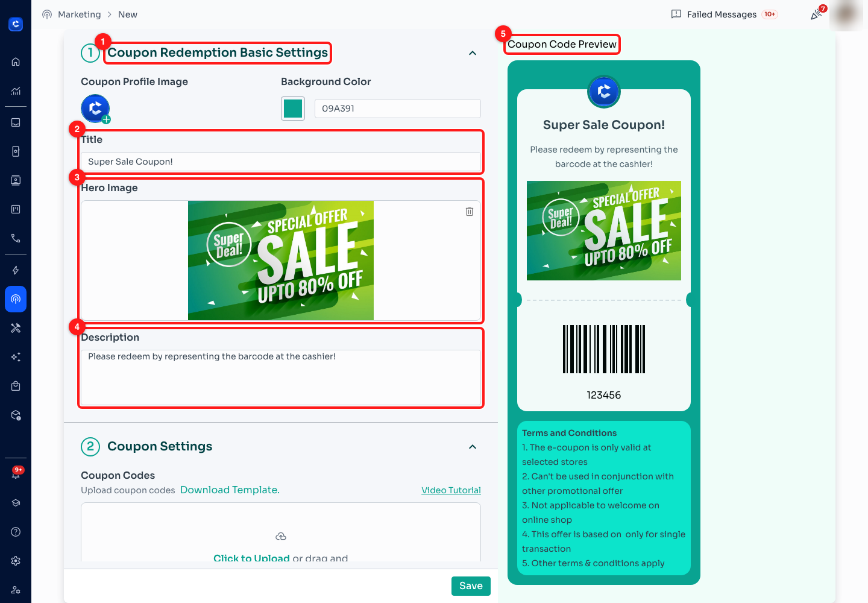Open the crossed tools icon in sidebar

[16, 328]
